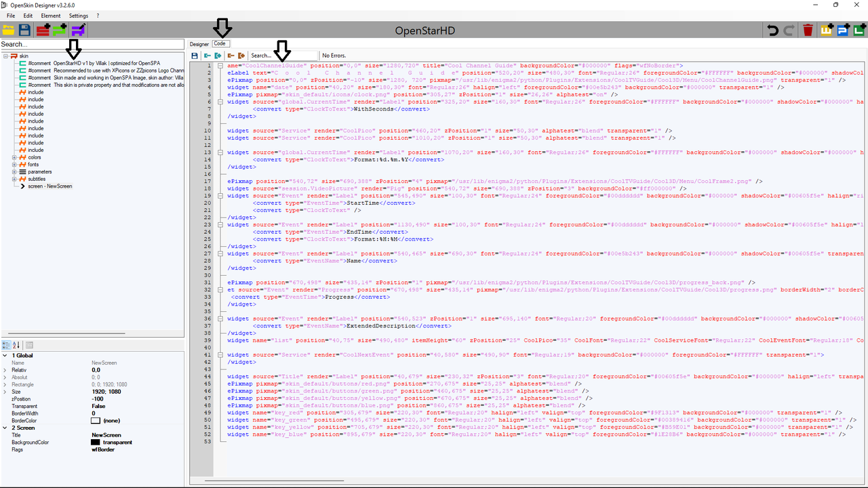Click the property pages icon in the property grid

coord(30,345)
